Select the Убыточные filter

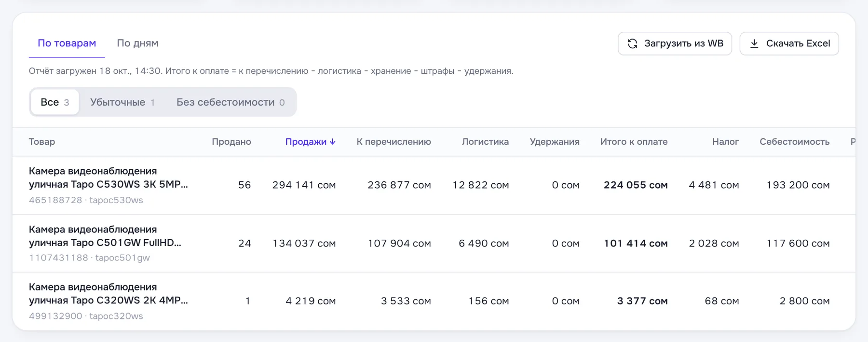(122, 102)
